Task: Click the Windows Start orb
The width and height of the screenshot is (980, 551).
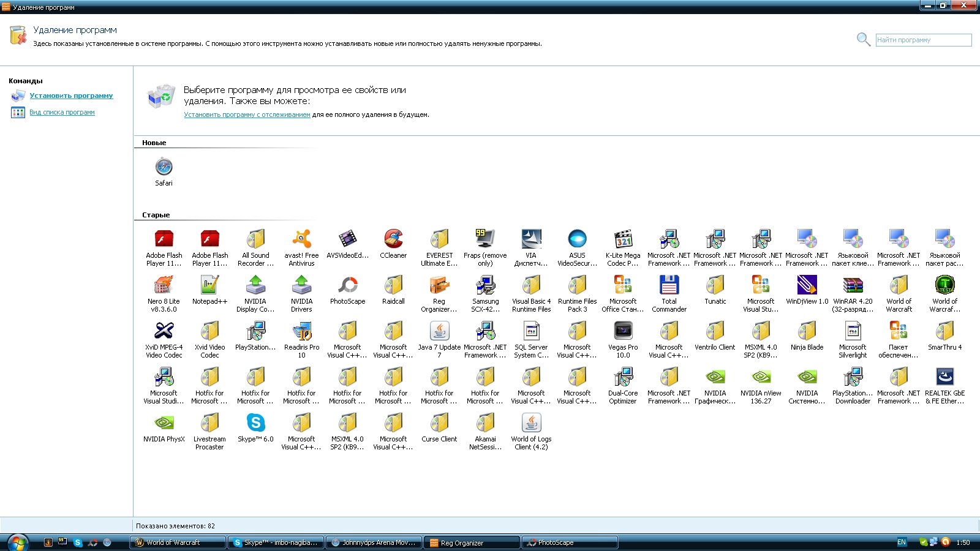Action: coord(17,542)
